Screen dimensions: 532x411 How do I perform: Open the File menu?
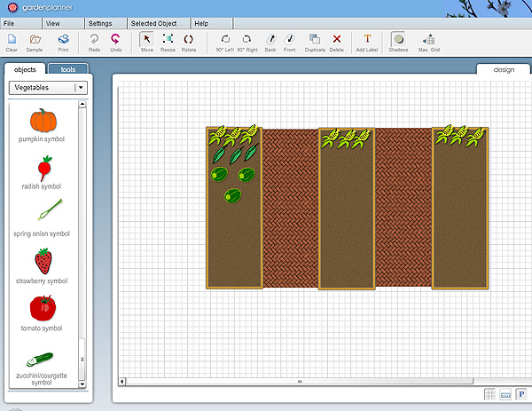20,23
